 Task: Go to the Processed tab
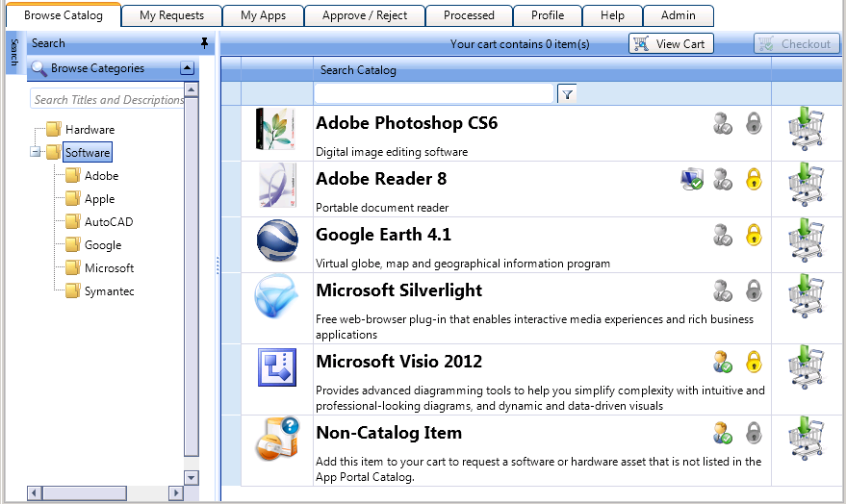coord(469,15)
